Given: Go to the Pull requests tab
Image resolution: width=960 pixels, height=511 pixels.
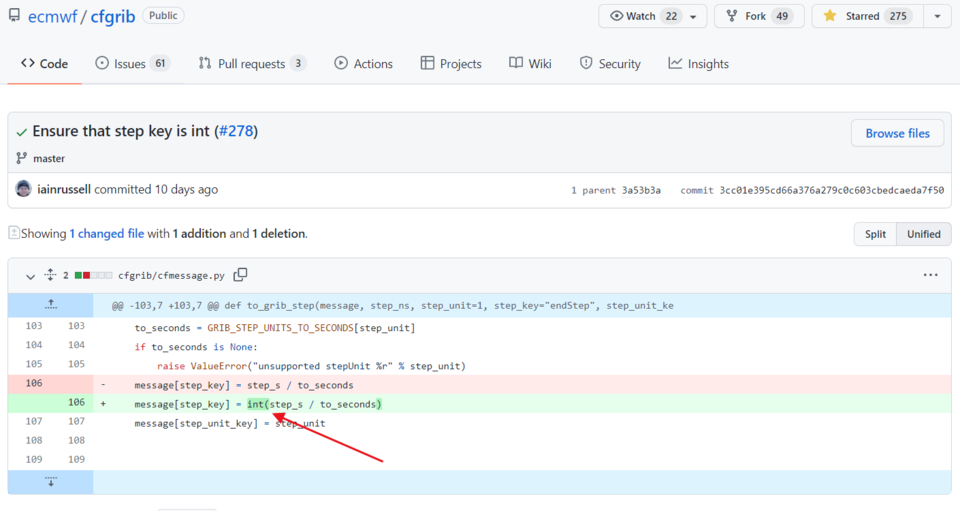Looking at the screenshot, I should click(x=252, y=64).
